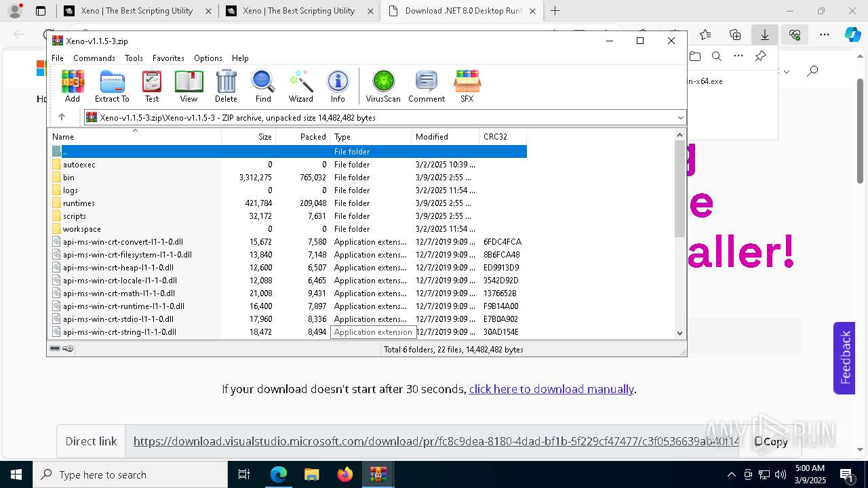Viewport: 868px width, 488px height.
Task: Start VirusScan on the archive
Action: pos(383,86)
